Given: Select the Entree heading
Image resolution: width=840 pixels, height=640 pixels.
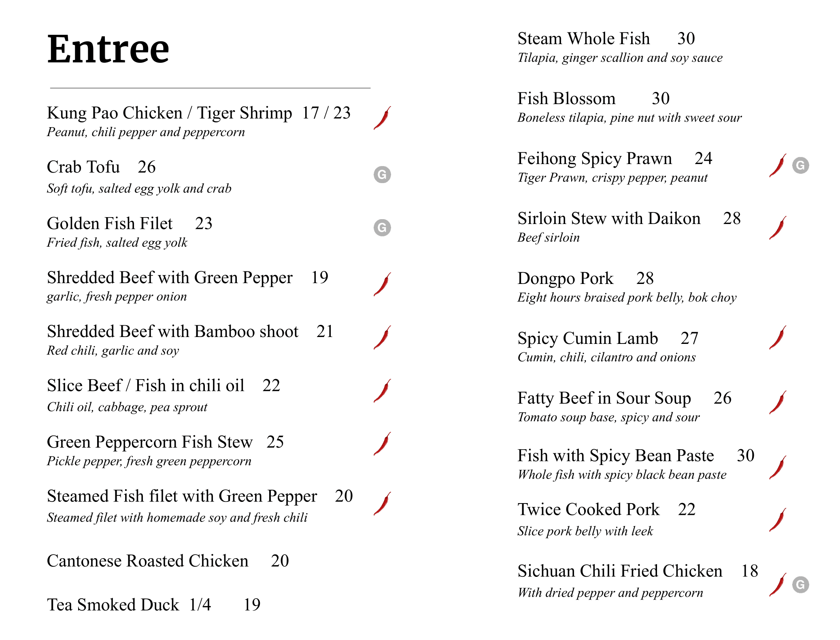Looking at the screenshot, I should tap(108, 49).
